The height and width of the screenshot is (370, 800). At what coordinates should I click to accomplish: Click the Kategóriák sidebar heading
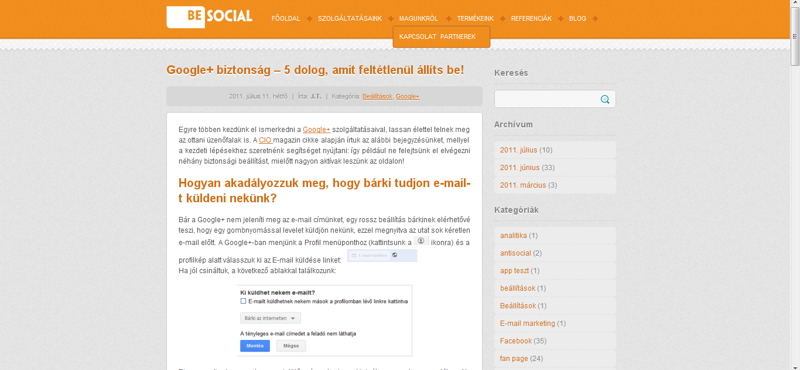coord(516,210)
